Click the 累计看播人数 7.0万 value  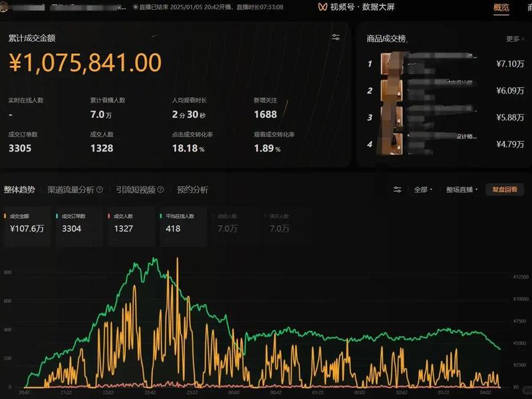[101, 114]
